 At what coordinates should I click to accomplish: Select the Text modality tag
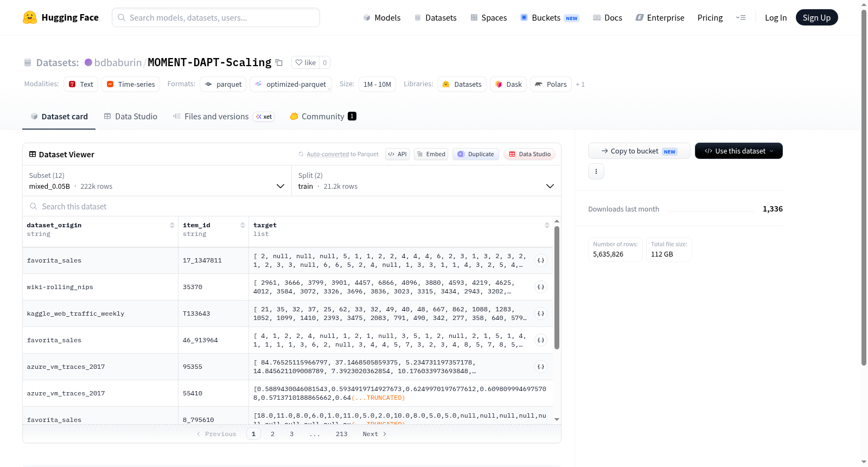tap(81, 84)
